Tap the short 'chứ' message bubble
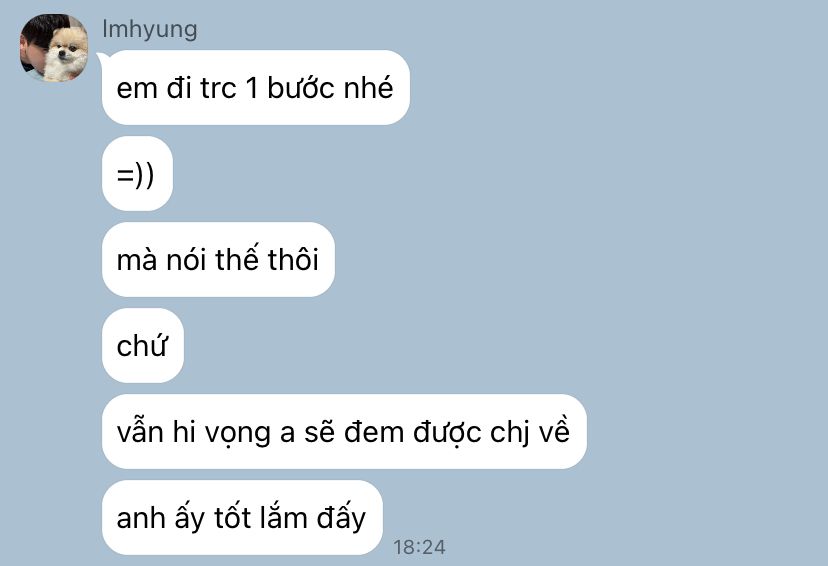The width and height of the screenshot is (828, 566). 143,345
